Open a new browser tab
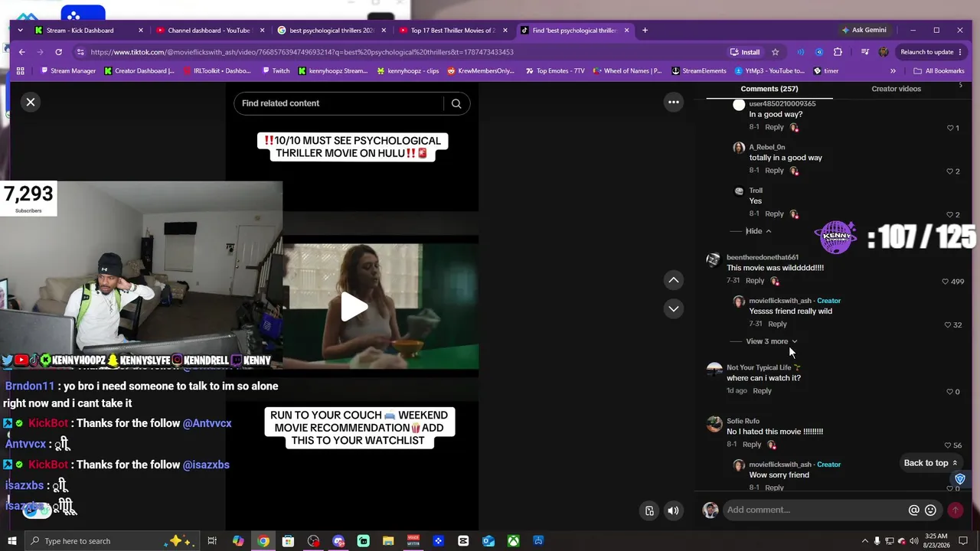The width and height of the screenshot is (980, 551). click(645, 31)
